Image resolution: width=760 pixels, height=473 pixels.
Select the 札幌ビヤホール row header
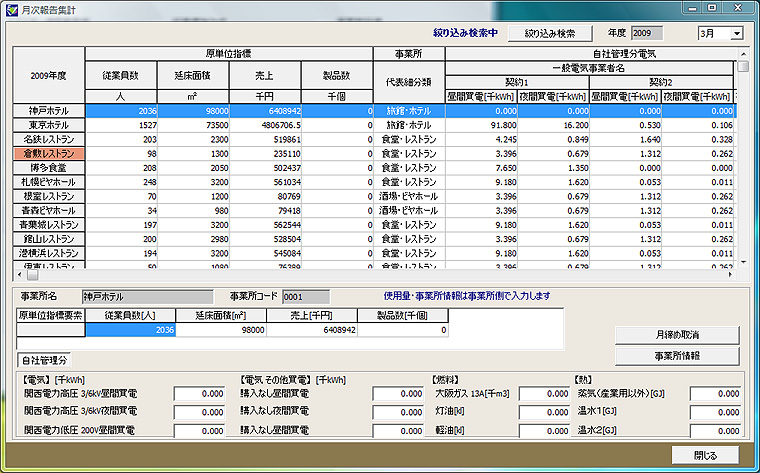(x=48, y=182)
